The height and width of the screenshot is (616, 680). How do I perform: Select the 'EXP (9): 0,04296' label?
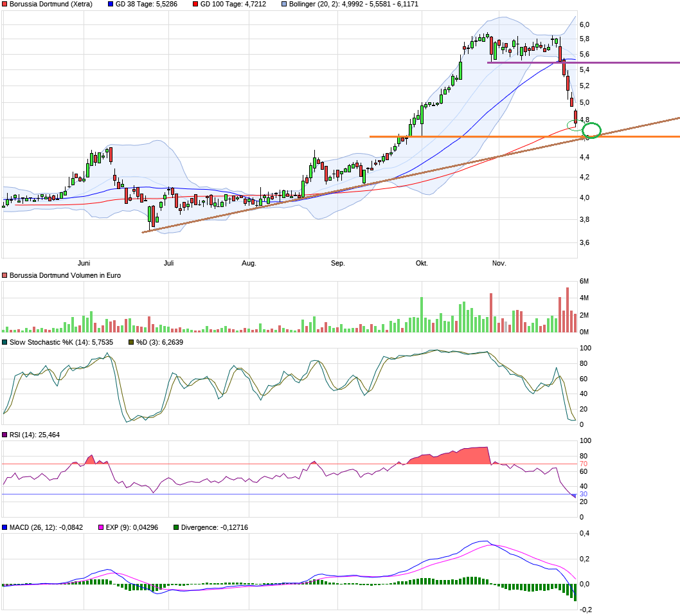click(x=132, y=527)
